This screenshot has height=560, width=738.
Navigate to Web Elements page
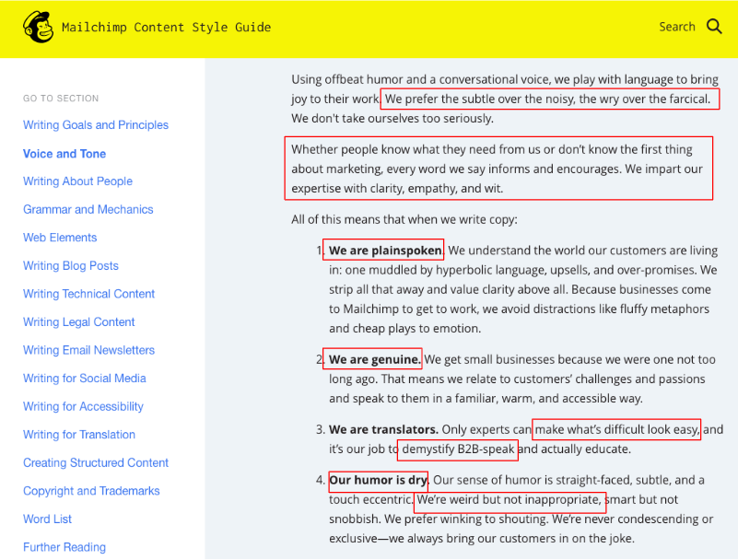coord(60,238)
